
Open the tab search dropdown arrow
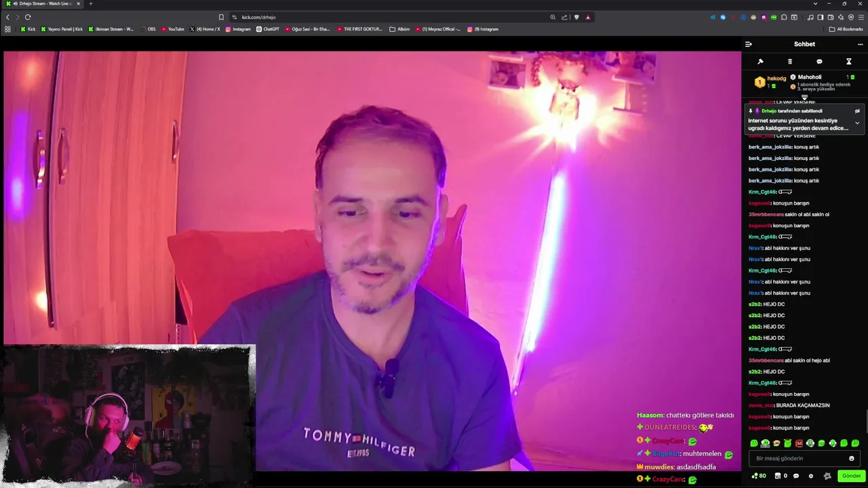tap(816, 3)
